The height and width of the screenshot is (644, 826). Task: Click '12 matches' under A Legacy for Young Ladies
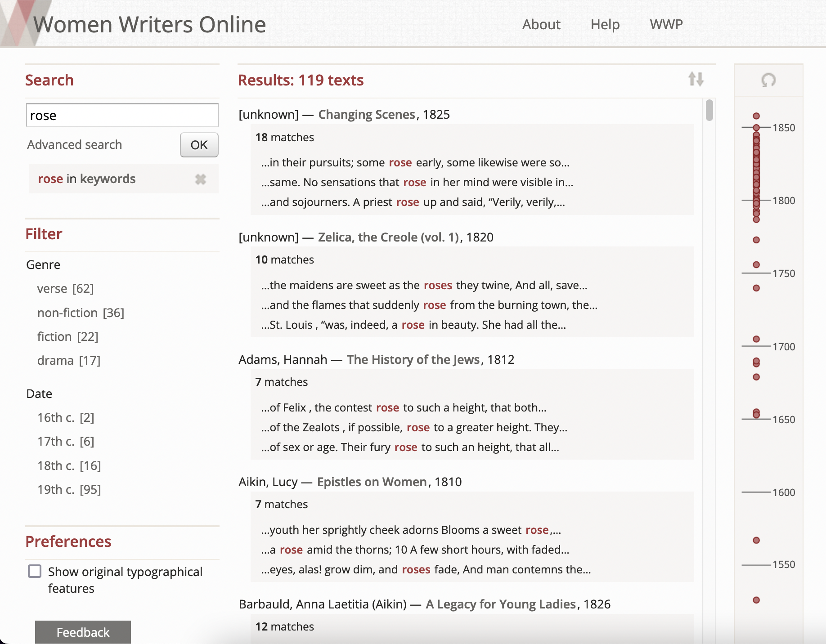point(285,626)
